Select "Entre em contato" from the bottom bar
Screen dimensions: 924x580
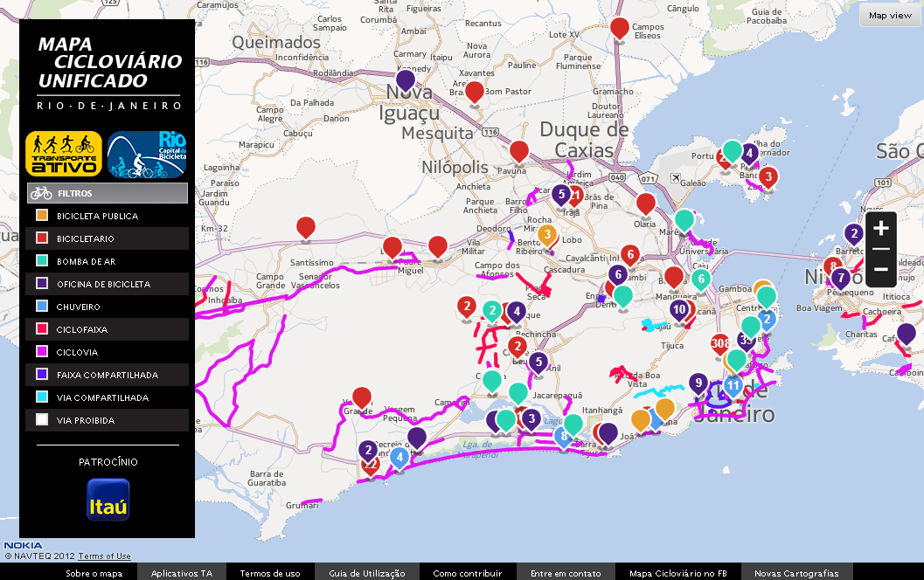(566, 572)
